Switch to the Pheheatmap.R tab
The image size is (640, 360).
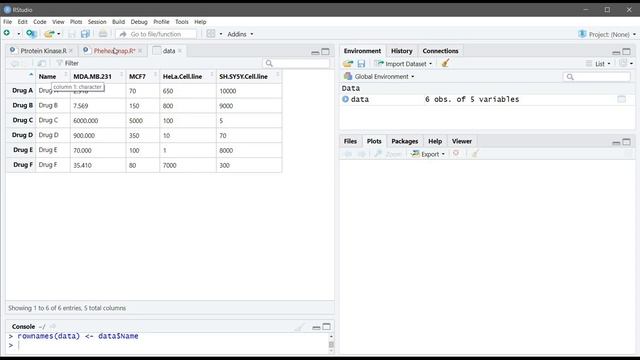(x=114, y=51)
